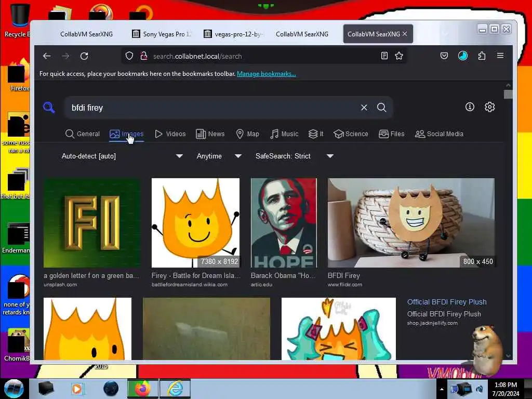Image resolution: width=532 pixels, height=399 pixels.
Task: Open the Firey Battle for Dream Island image
Action: point(195,223)
